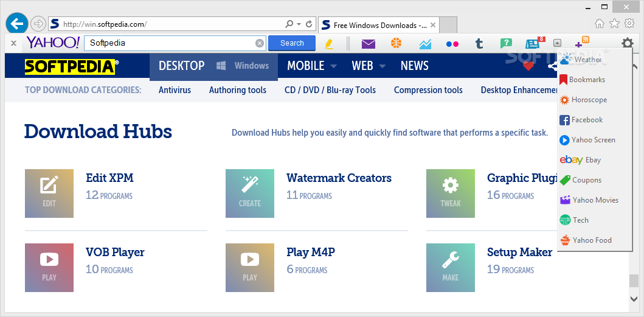Open Antivirus download category
644x317 pixels.
tap(175, 90)
